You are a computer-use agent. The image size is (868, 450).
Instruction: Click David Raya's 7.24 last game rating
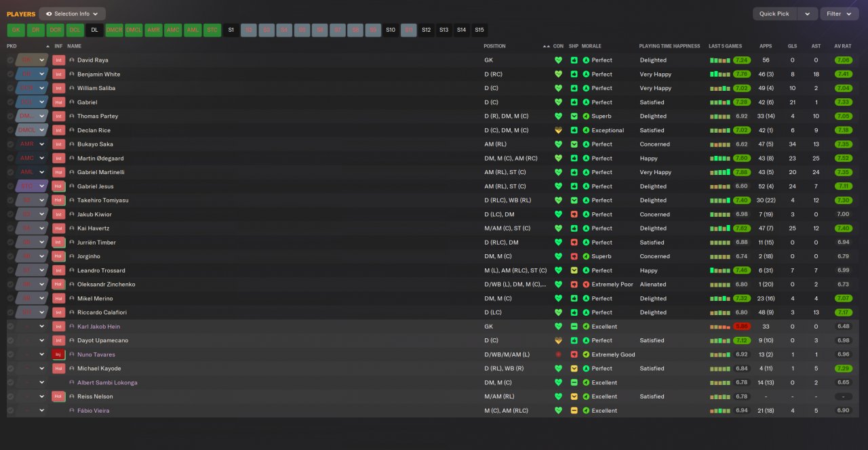[742, 60]
